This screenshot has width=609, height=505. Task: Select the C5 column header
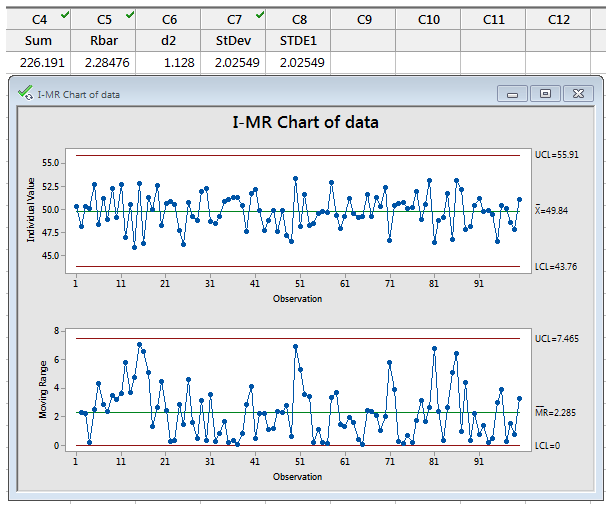pos(104,20)
